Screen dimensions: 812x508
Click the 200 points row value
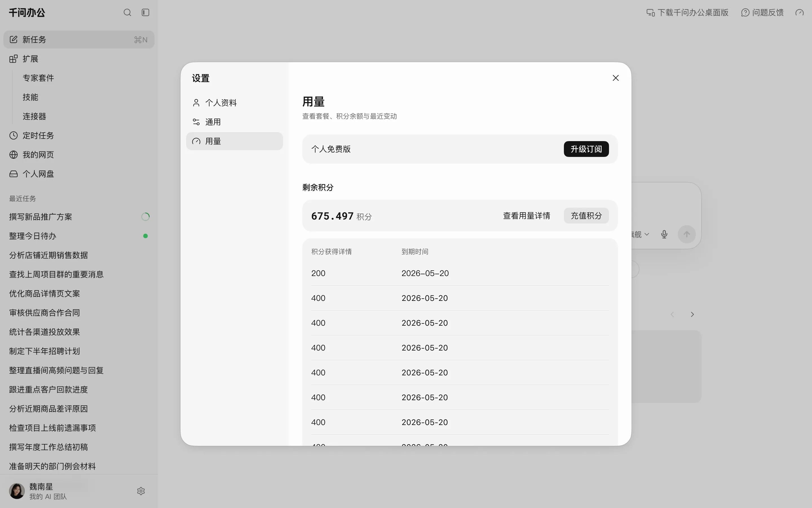(x=318, y=273)
